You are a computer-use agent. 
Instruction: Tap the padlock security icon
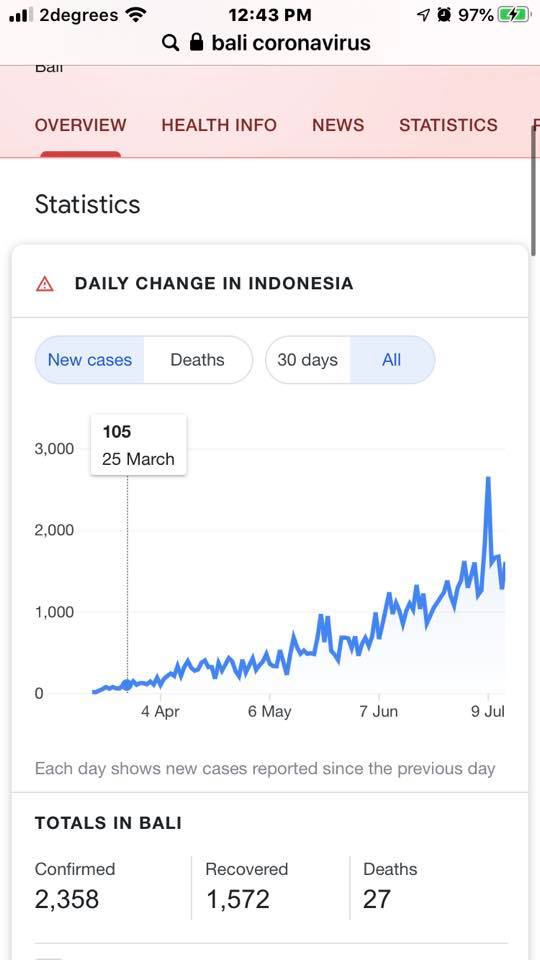(197, 42)
